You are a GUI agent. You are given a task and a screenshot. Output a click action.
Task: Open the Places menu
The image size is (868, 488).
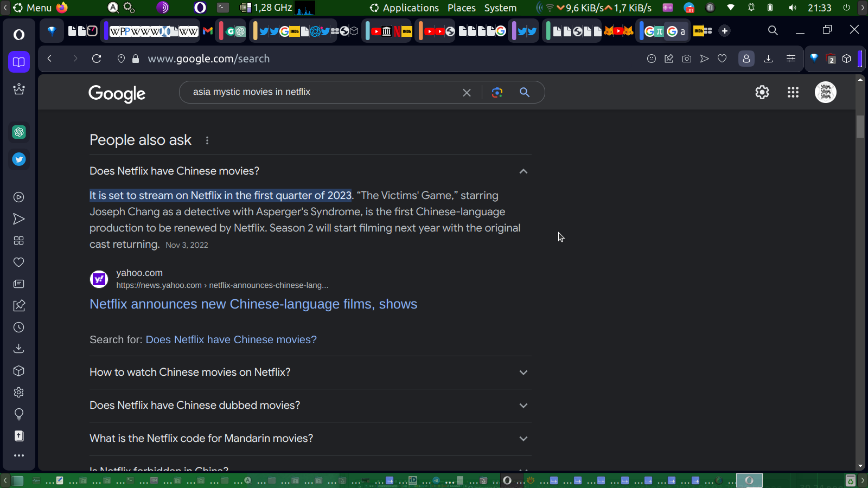[462, 8]
